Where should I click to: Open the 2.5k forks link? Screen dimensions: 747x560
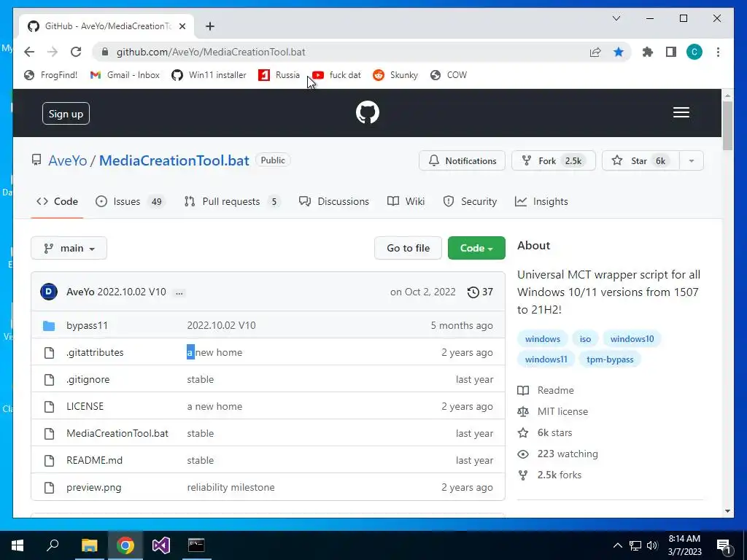550,475
